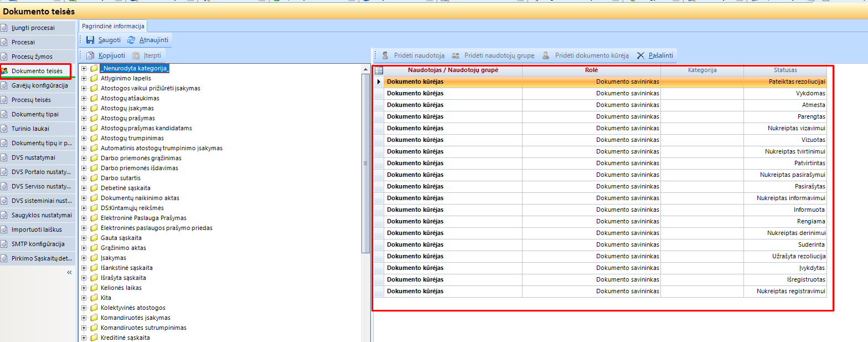Click the Dokumento teisės sidebar icon
The image size is (868, 342).
click(x=4, y=71)
